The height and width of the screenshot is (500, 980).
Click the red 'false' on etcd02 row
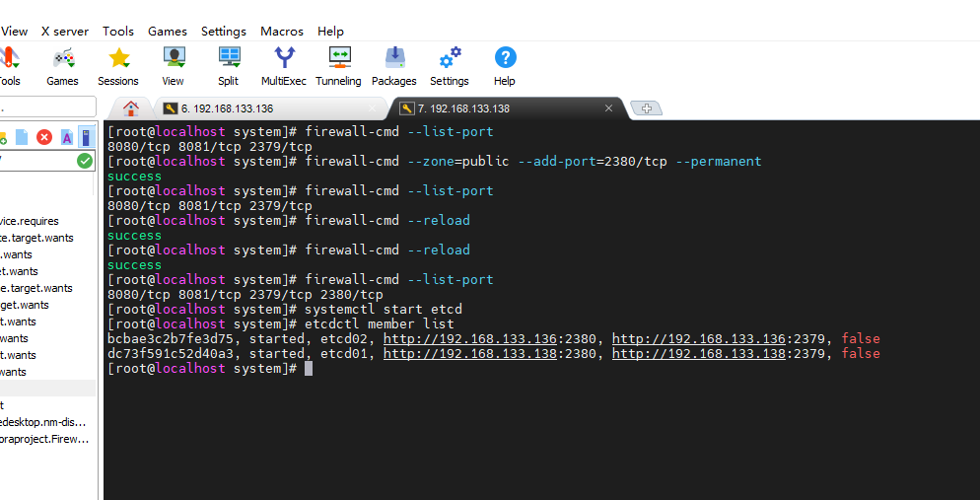pos(861,338)
